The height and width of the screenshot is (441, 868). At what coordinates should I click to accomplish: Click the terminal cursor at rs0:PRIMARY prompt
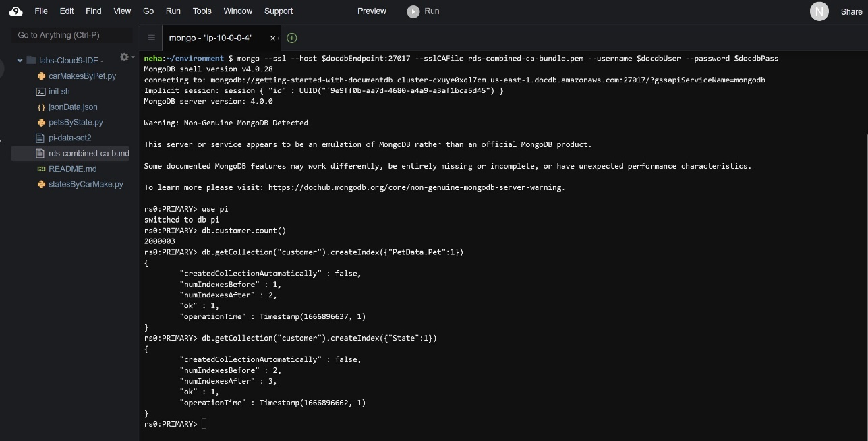tap(204, 424)
